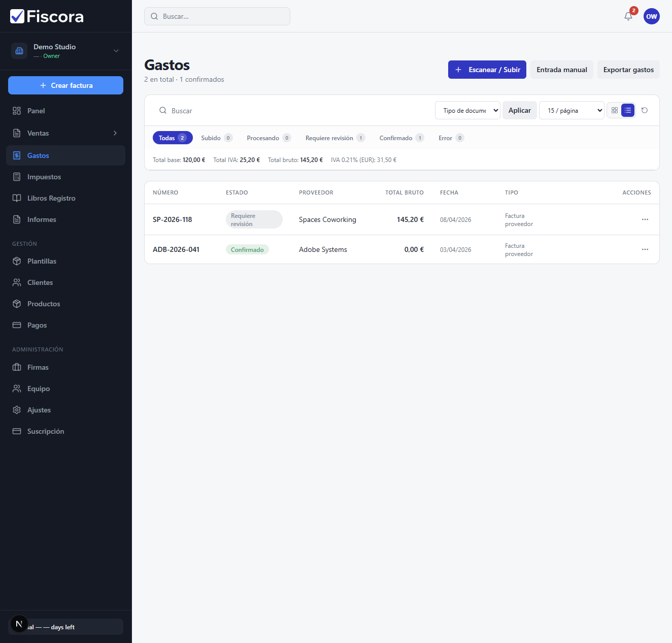Viewport: 672px width, 643px height.
Task: Open Libros Registro in the sidebar
Action: pos(65,198)
